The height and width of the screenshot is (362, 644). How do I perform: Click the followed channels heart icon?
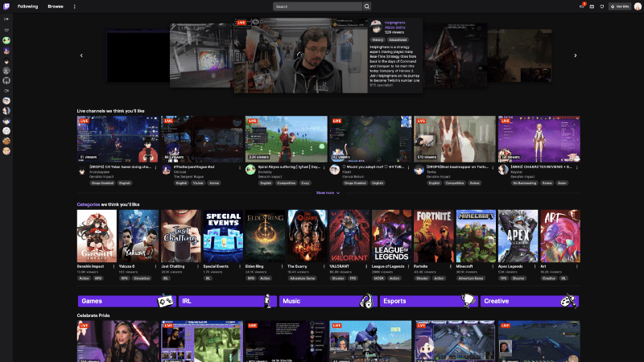point(6,31)
